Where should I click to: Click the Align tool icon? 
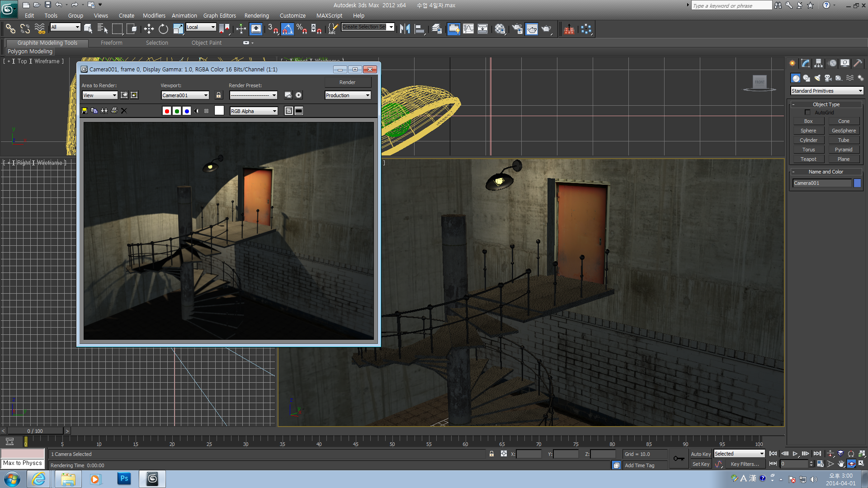tap(420, 29)
